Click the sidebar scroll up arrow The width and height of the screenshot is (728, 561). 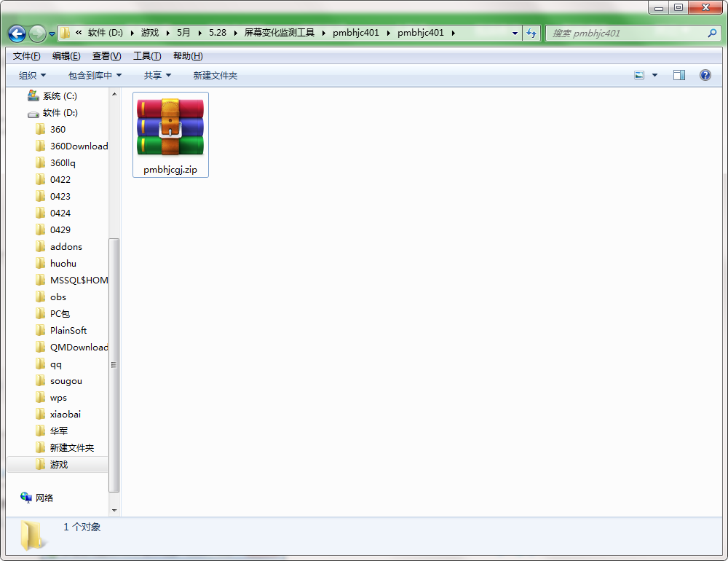pos(114,95)
